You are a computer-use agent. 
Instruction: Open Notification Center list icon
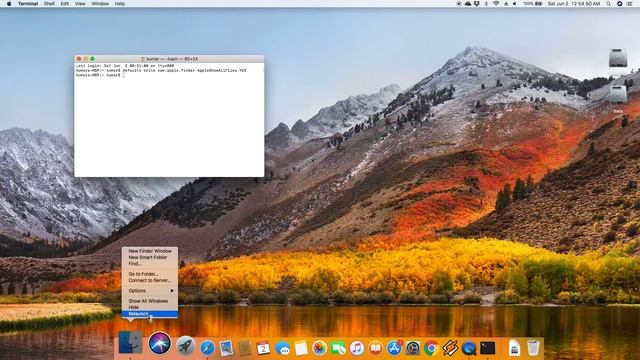click(x=629, y=4)
